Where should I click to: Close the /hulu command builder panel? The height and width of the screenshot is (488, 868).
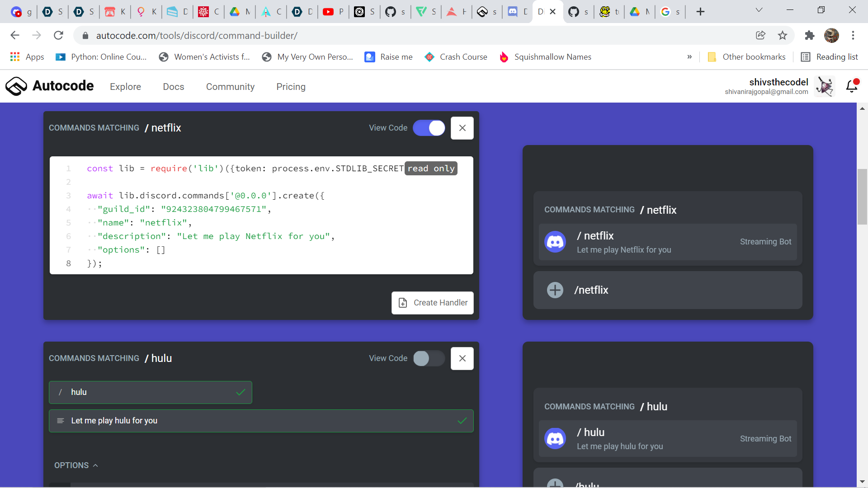(x=462, y=358)
